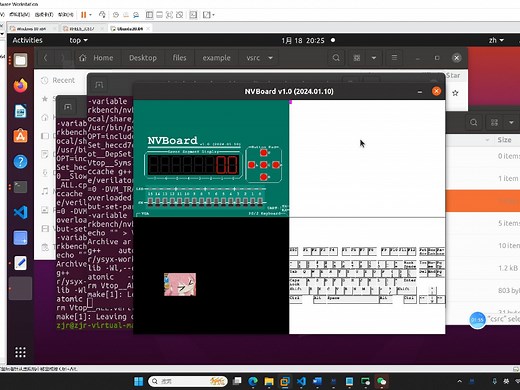520x390 pixels.
Task: Expand the vsrc path dropdown arrow
Action: [271, 58]
